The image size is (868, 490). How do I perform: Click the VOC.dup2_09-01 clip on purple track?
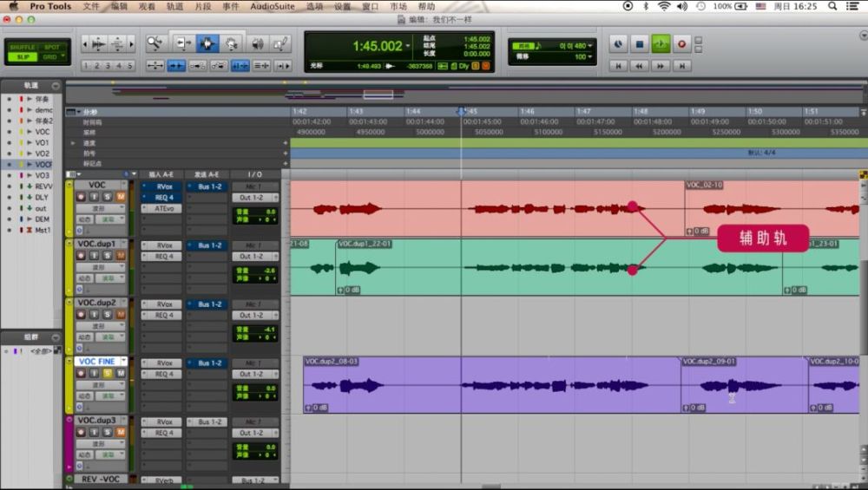pos(744,385)
